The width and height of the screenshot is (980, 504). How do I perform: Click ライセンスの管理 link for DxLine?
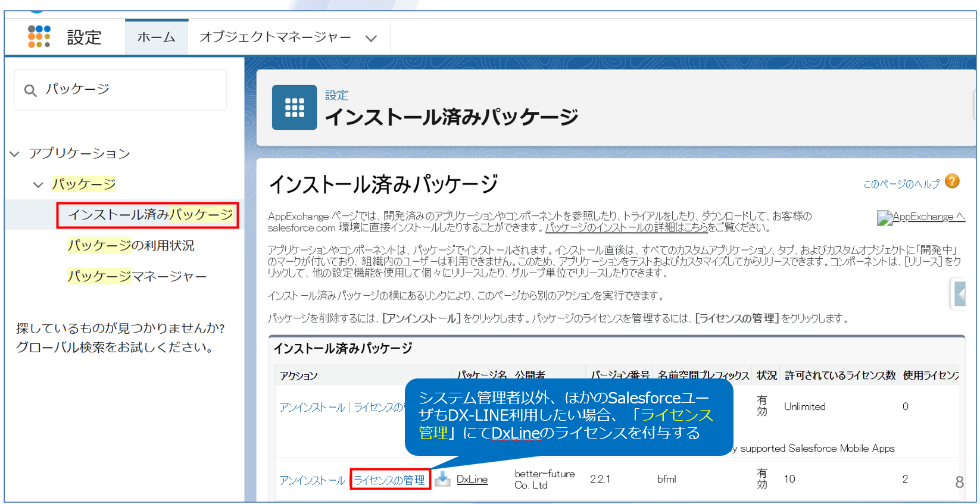[x=389, y=480]
